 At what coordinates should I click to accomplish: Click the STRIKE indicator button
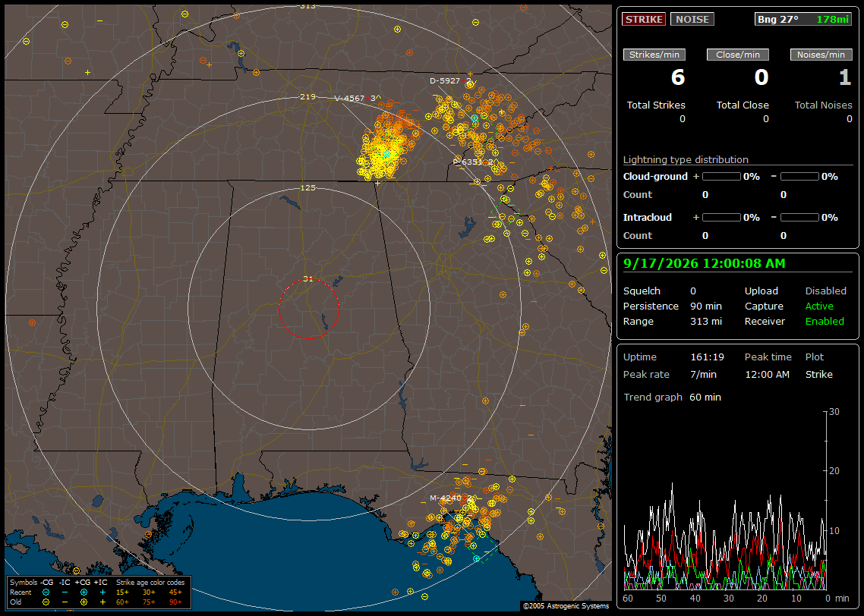[644, 19]
